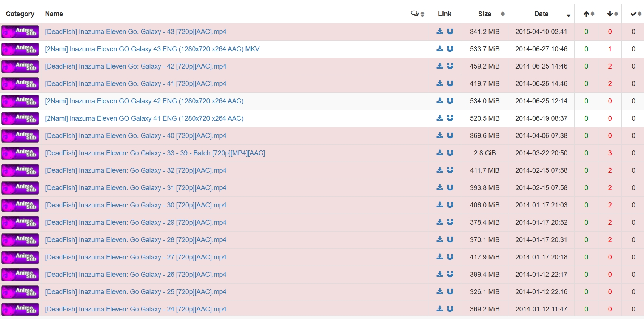Click date 2014-01-12 11:47
Screen dimensions: 644x319
[x=541, y=309]
